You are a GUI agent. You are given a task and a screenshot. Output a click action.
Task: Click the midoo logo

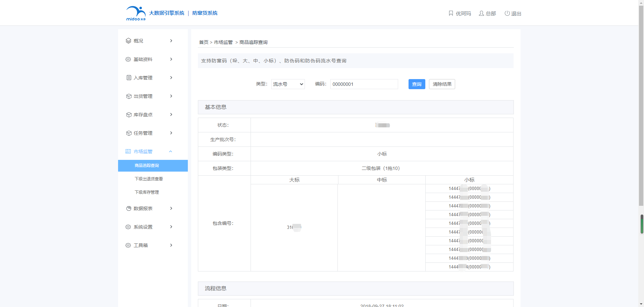click(136, 13)
